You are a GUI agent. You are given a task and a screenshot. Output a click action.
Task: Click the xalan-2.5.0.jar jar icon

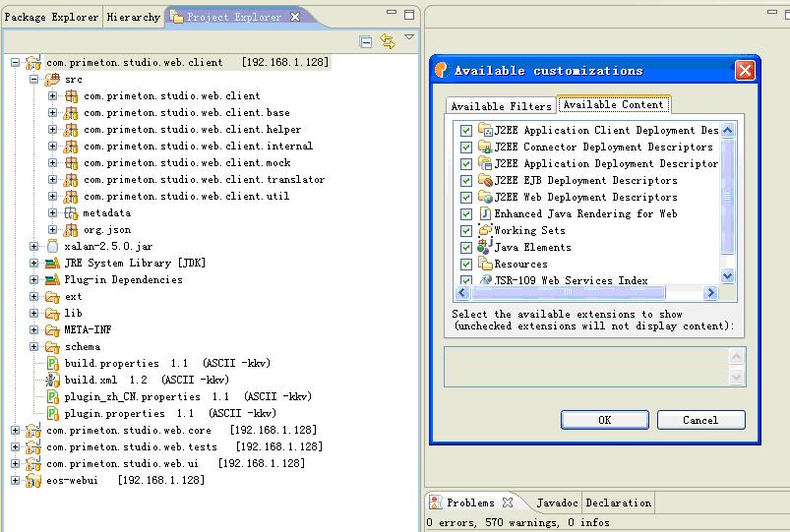click(52, 247)
